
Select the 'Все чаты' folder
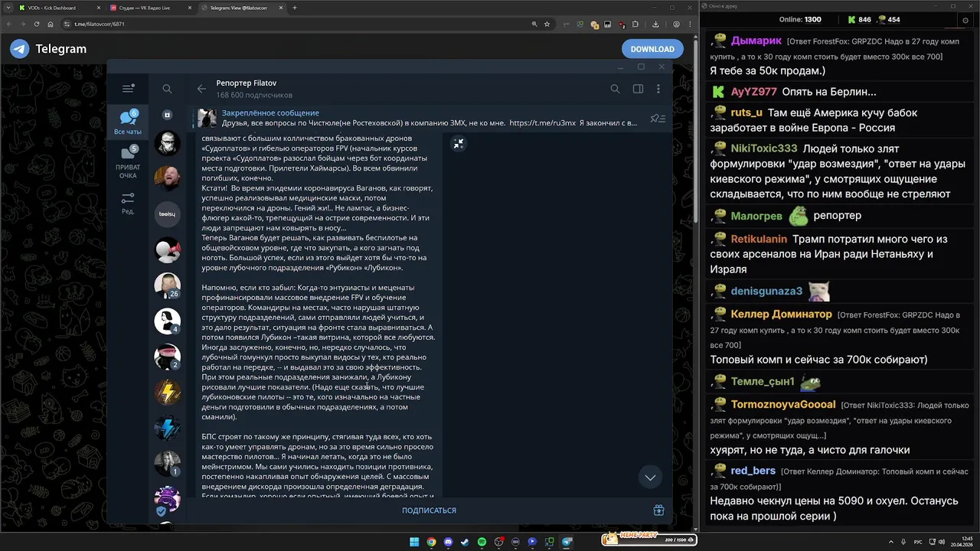point(128,122)
